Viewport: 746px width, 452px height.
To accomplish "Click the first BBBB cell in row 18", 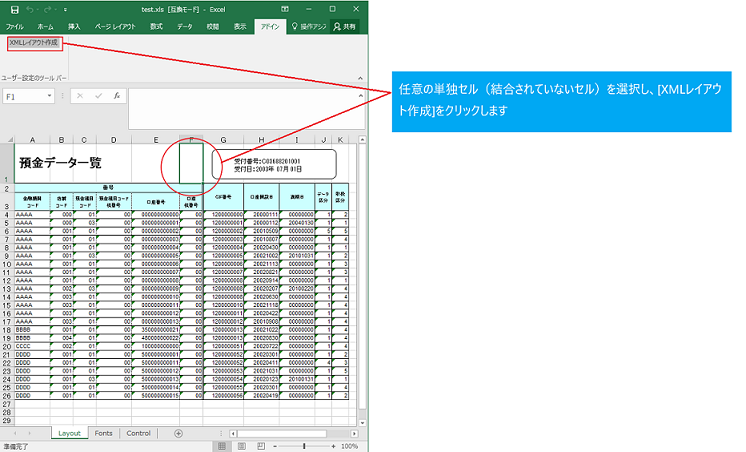I will pyautogui.click(x=32, y=330).
